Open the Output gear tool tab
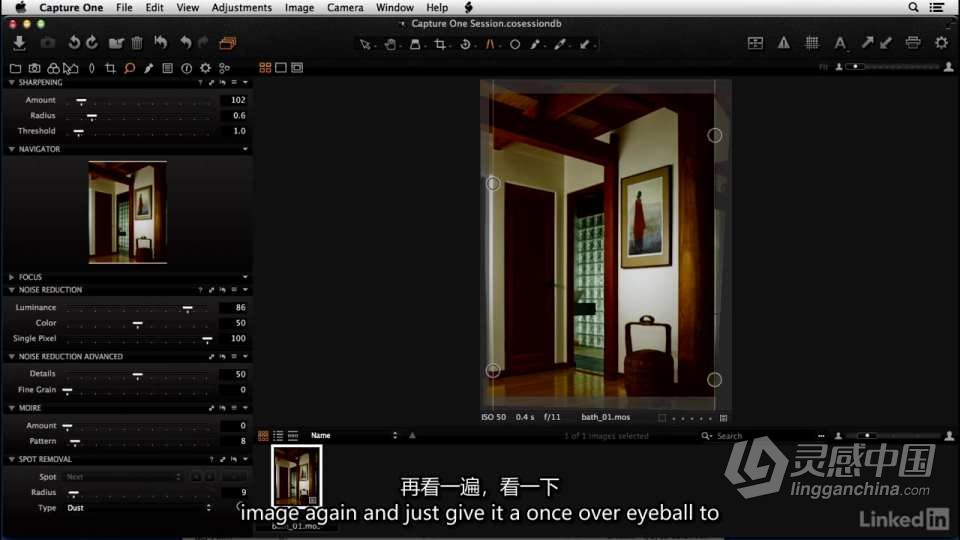 [x=205, y=68]
